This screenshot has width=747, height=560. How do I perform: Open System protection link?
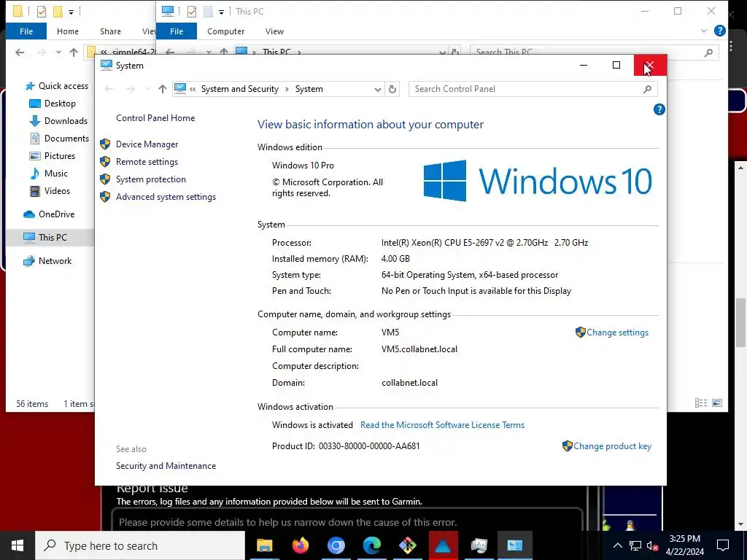click(x=150, y=179)
